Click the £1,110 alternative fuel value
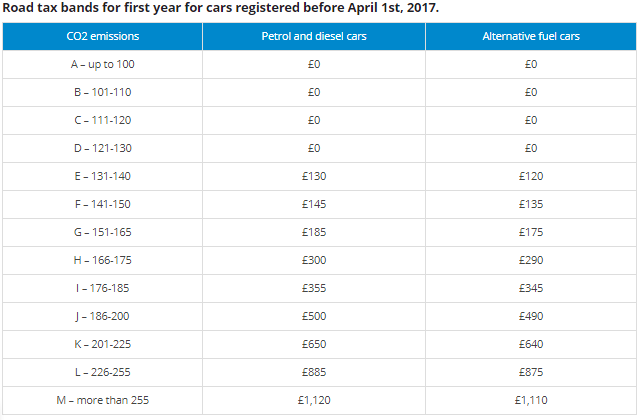 click(531, 400)
